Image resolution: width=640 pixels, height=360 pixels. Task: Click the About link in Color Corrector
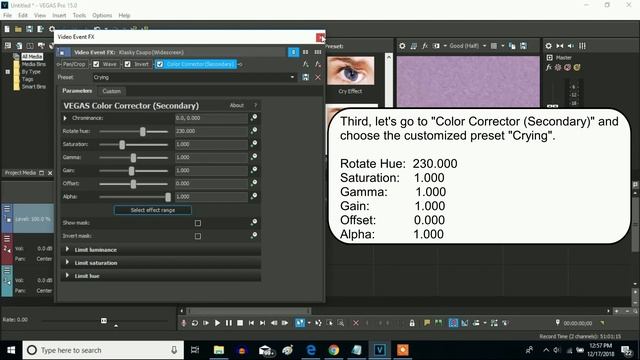tap(237, 105)
